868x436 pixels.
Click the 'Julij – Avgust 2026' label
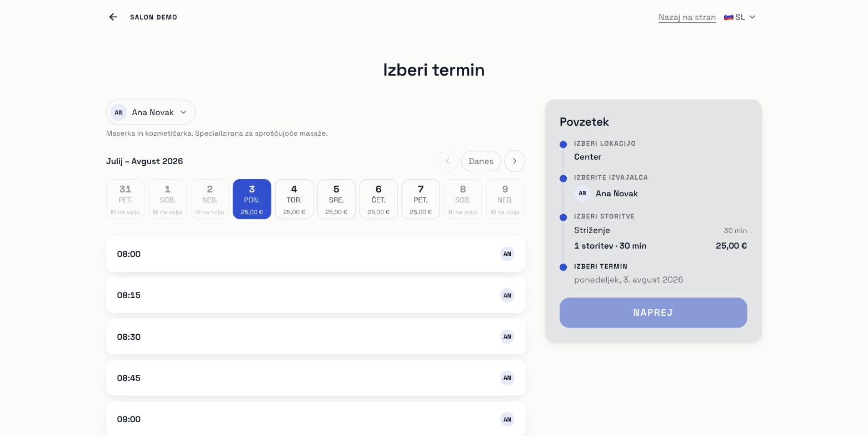pyautogui.click(x=144, y=161)
